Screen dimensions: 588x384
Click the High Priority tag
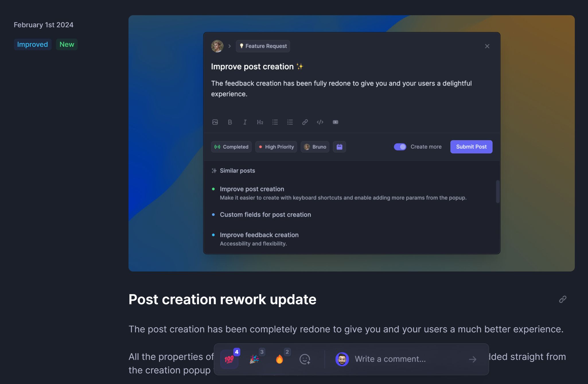(276, 146)
